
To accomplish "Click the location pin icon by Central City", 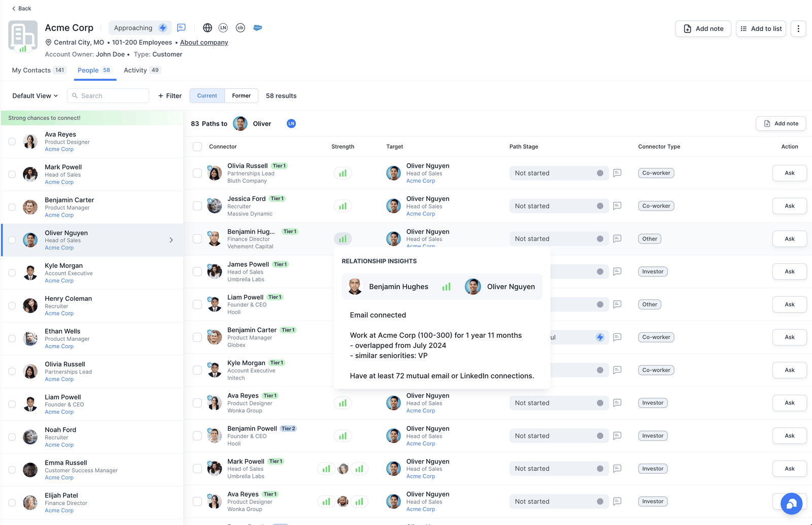I will click(49, 43).
